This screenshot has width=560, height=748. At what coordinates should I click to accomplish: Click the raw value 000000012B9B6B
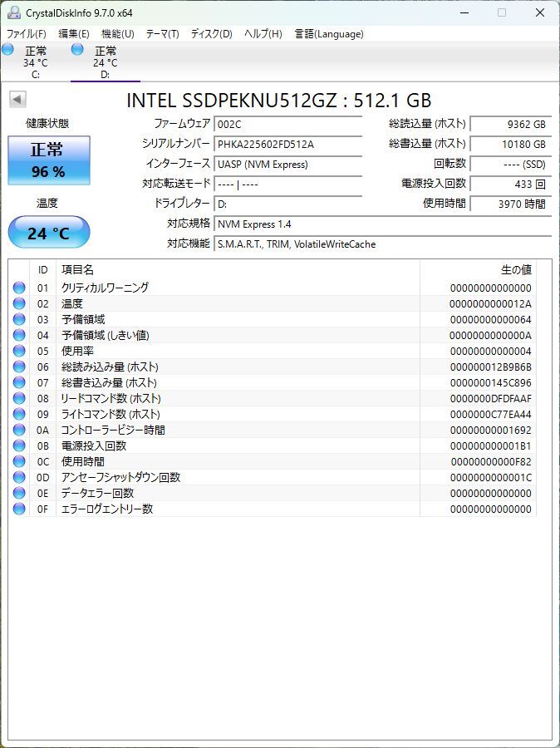point(490,367)
